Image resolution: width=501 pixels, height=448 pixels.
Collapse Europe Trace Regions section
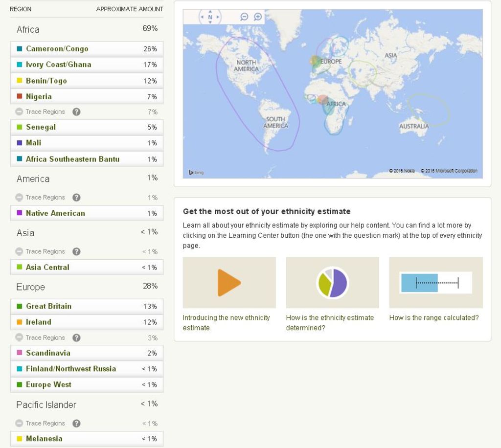pyautogui.click(x=19, y=337)
